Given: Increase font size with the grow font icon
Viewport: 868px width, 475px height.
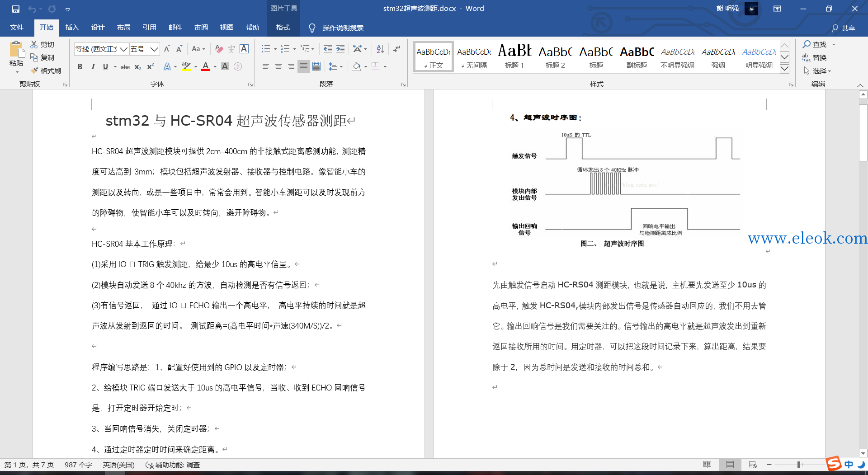Looking at the screenshot, I should pos(167,49).
